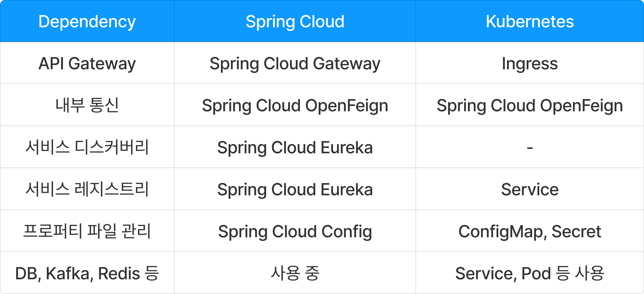Screen dimensions: 644x294
Task: Click the 서비스 디스커버리 cell
Action: 87,147
